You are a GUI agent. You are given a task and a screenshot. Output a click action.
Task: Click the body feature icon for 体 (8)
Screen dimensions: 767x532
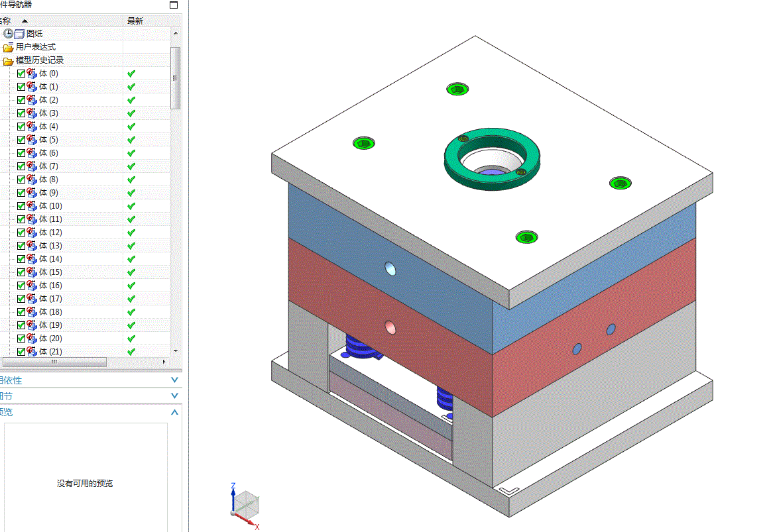(x=32, y=179)
